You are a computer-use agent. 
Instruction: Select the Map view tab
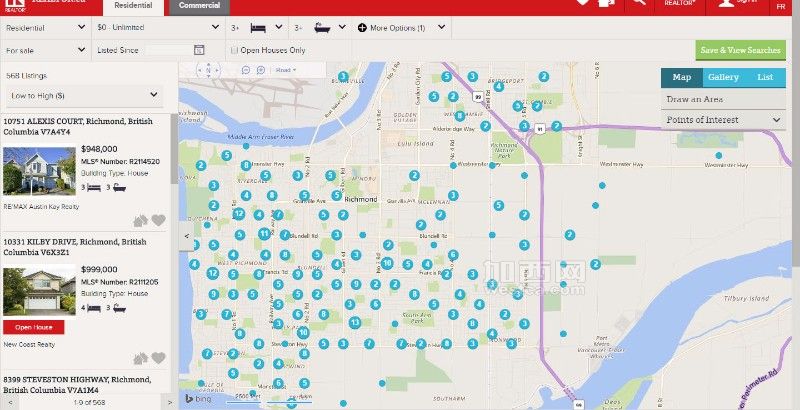tap(682, 78)
